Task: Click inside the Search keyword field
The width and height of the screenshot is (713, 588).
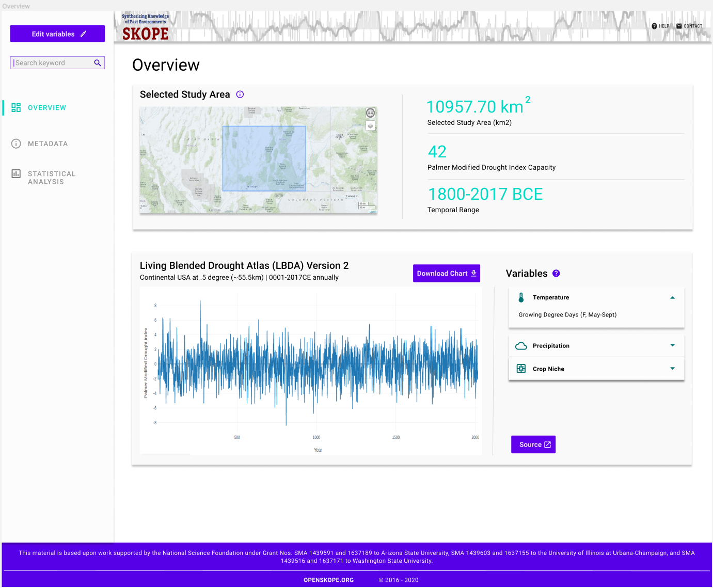Action: coord(52,62)
